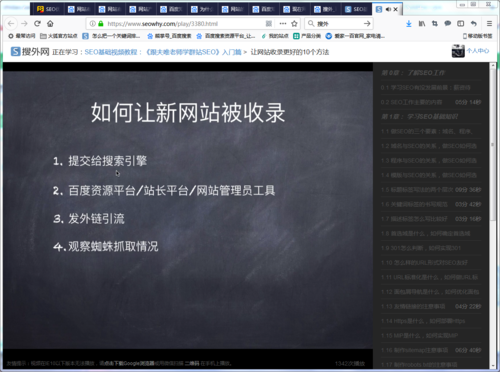Open the 火狐官方站点 bookmark folder
Image resolution: width=500 pixels, height=372 pixels.
tap(59, 36)
